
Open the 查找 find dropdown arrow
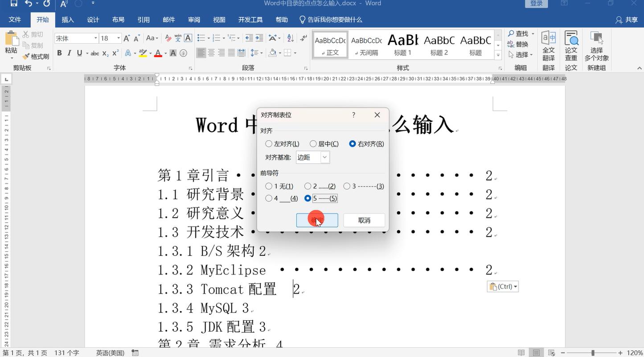pyautogui.click(x=533, y=34)
